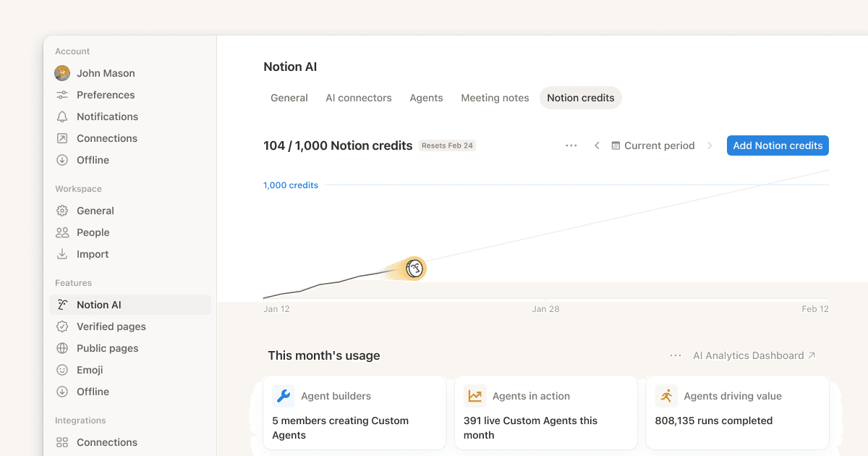Open Notifications settings in sidebar
Screen dimensions: 868x456
[x=130, y=117]
